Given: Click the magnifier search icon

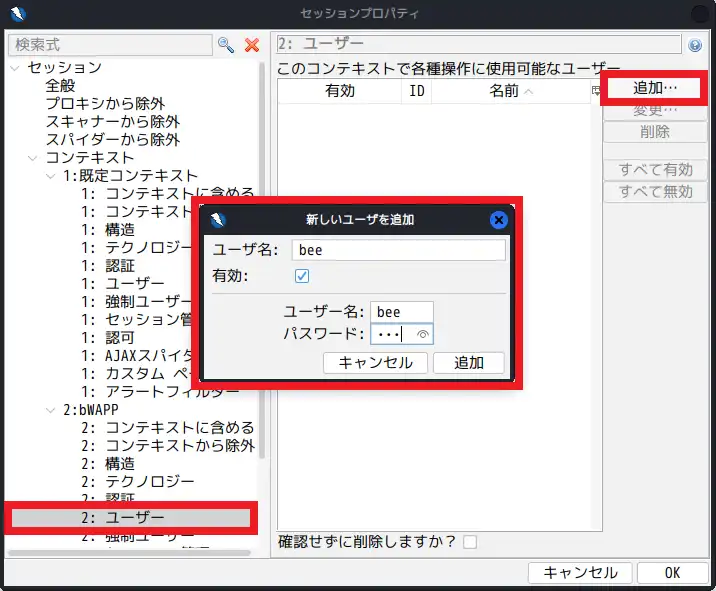Looking at the screenshot, I should [226, 45].
